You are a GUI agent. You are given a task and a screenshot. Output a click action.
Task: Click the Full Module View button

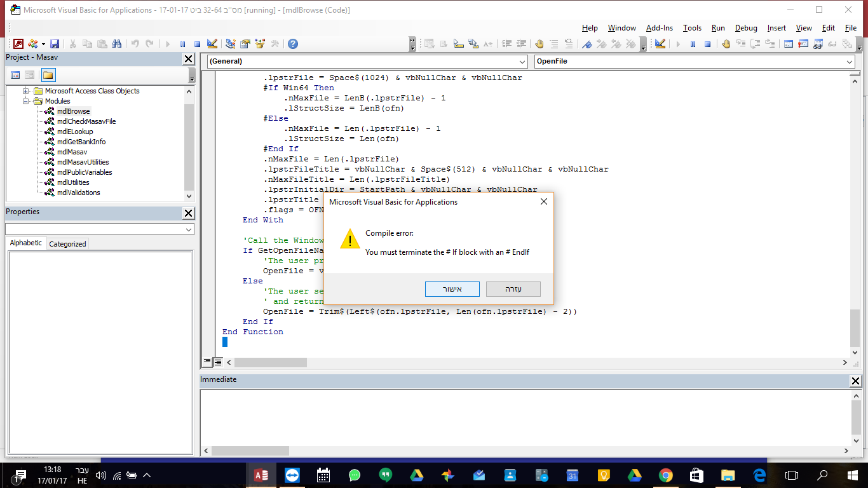pyautogui.click(x=218, y=362)
